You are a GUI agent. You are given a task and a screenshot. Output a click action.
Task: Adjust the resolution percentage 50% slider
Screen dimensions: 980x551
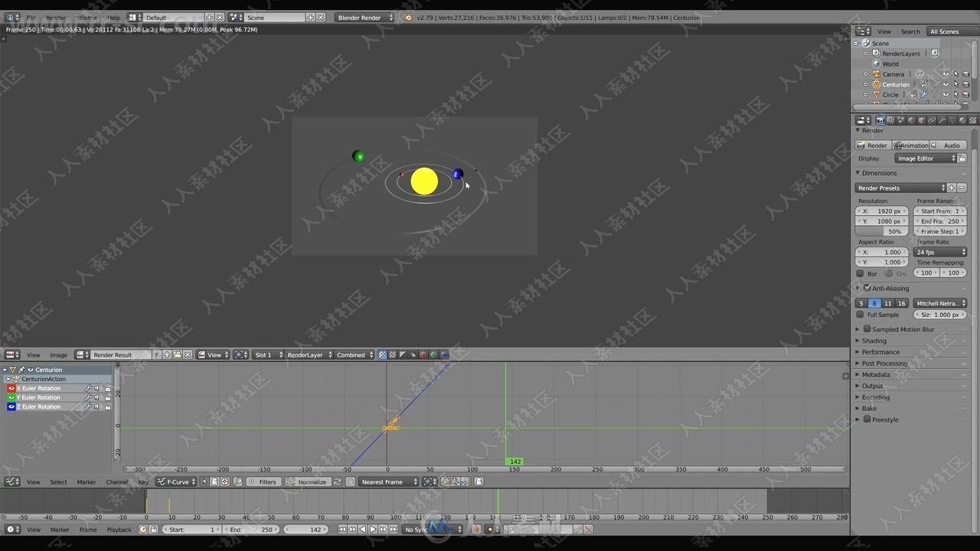(x=882, y=231)
